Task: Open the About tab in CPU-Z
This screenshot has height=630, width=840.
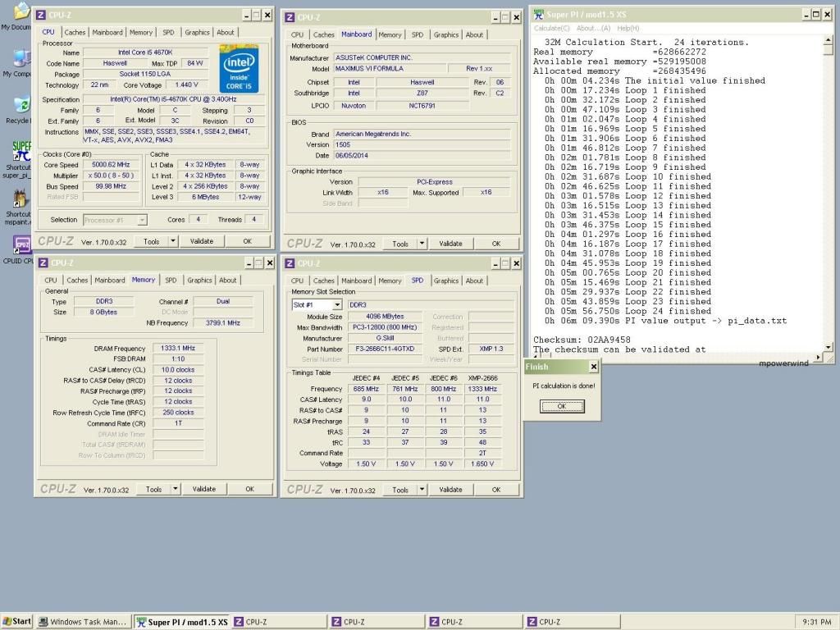Action: coord(224,32)
